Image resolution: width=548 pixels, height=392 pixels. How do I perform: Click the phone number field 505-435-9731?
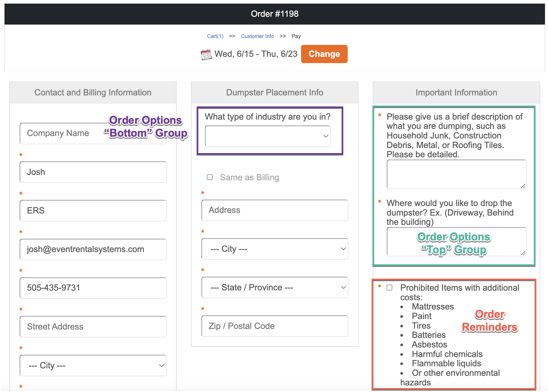point(93,288)
